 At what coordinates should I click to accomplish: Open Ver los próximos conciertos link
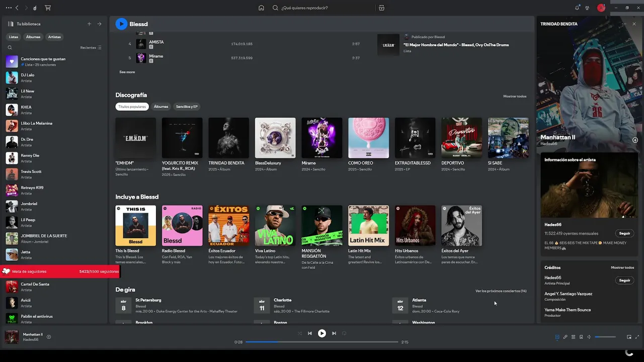point(501,291)
